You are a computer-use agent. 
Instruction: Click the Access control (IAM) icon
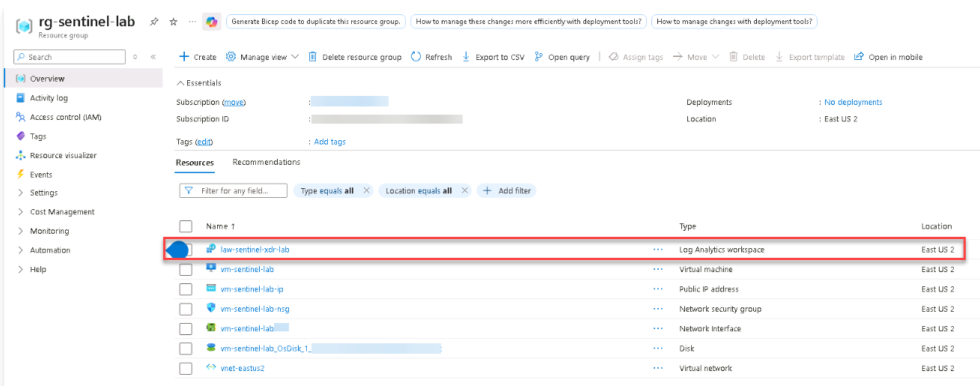(21, 117)
